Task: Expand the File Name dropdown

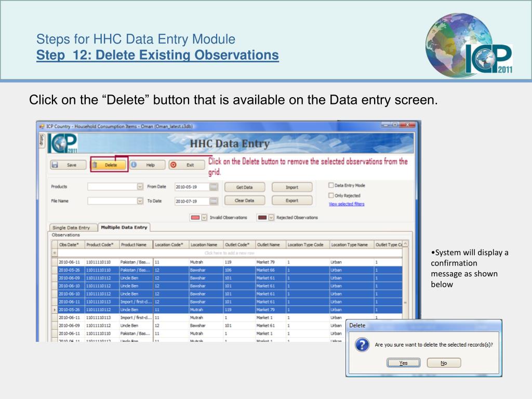Action: click(140, 201)
